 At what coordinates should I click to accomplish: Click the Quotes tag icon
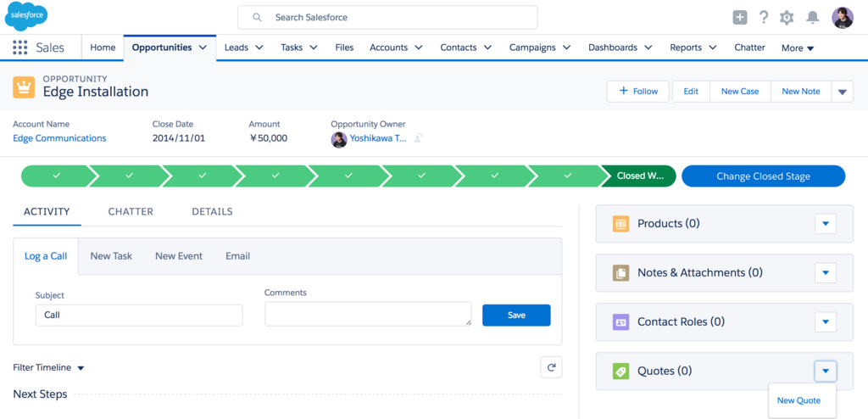pyautogui.click(x=621, y=371)
